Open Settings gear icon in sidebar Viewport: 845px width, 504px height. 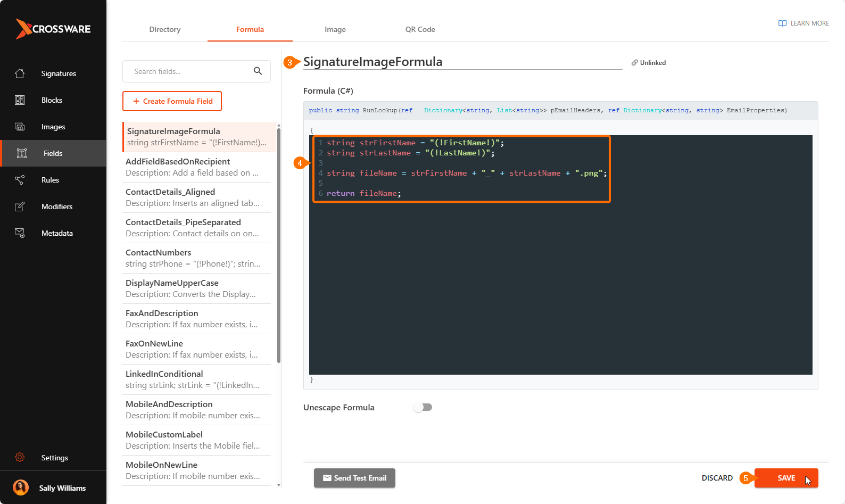[x=20, y=458]
